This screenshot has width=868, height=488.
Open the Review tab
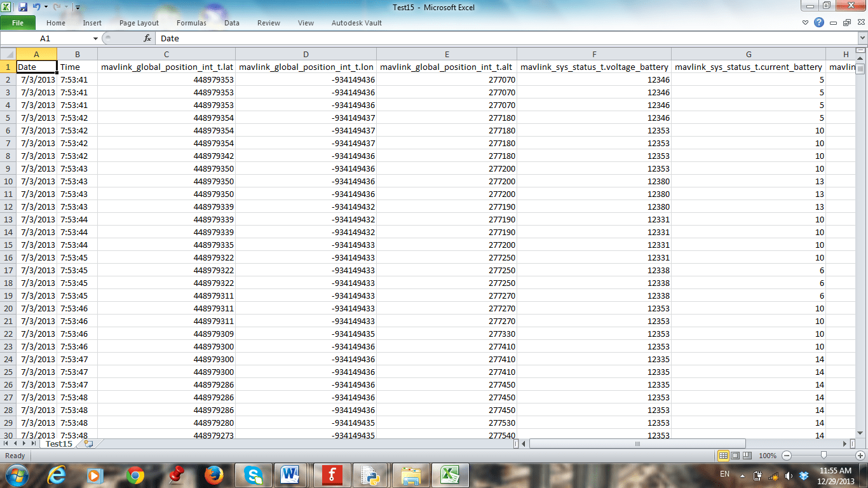tap(269, 23)
